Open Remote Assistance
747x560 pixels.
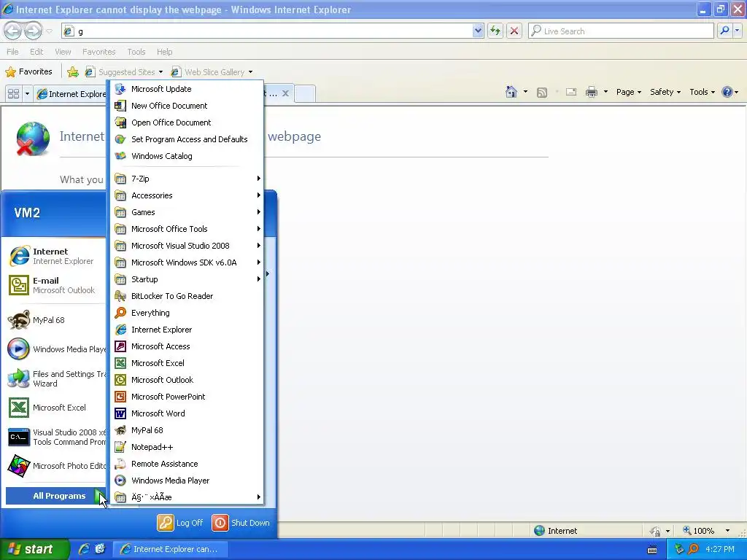pyautogui.click(x=187, y=463)
